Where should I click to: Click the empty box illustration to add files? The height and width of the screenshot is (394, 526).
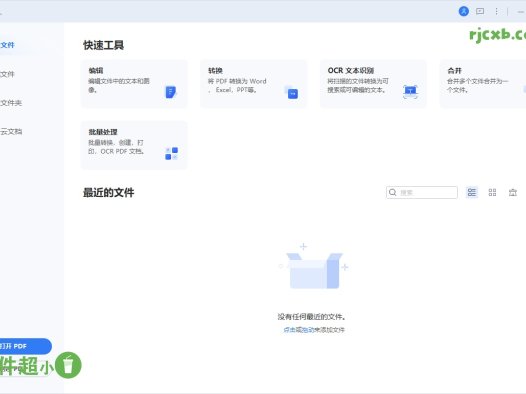[x=314, y=267]
